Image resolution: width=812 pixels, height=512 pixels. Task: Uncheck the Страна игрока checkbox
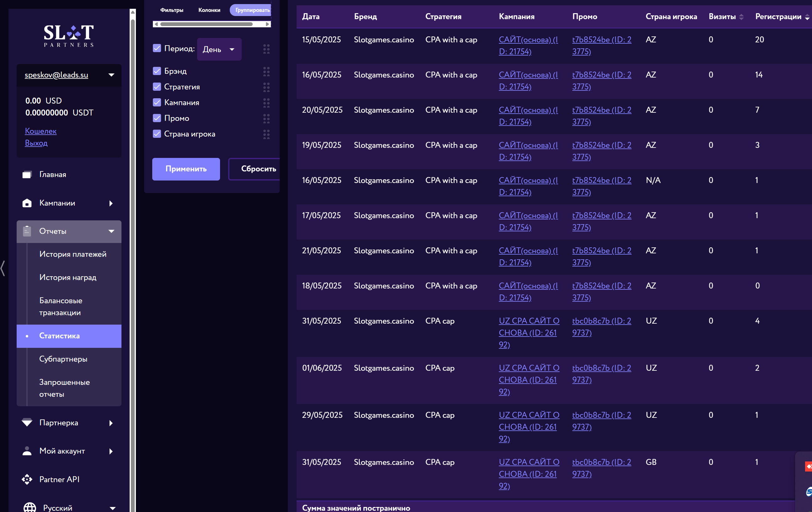point(157,133)
